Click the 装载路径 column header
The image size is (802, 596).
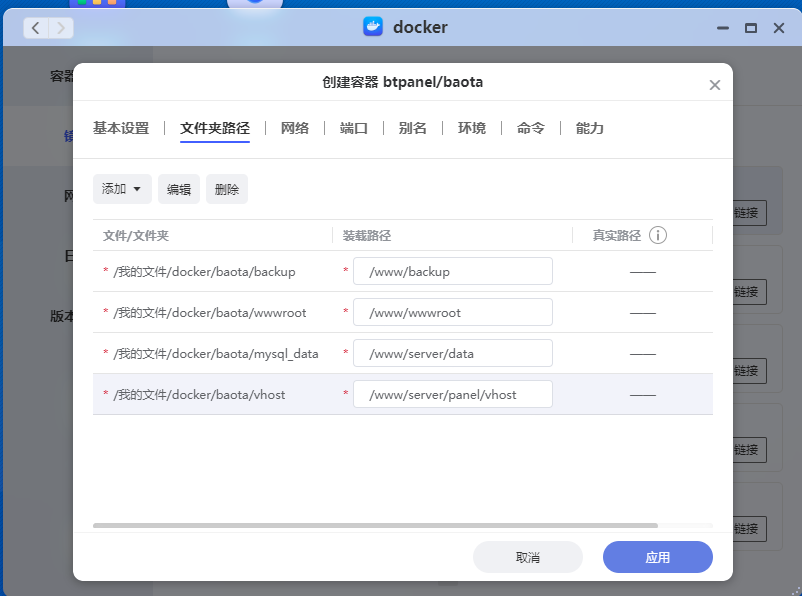(x=367, y=235)
